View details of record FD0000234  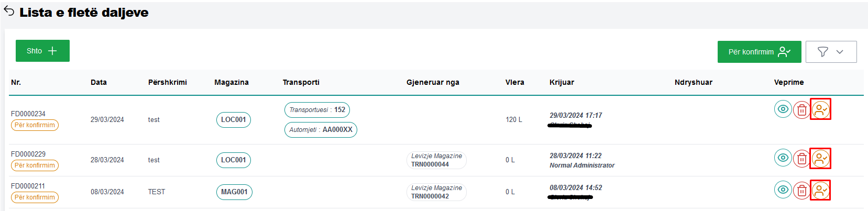[x=783, y=109]
